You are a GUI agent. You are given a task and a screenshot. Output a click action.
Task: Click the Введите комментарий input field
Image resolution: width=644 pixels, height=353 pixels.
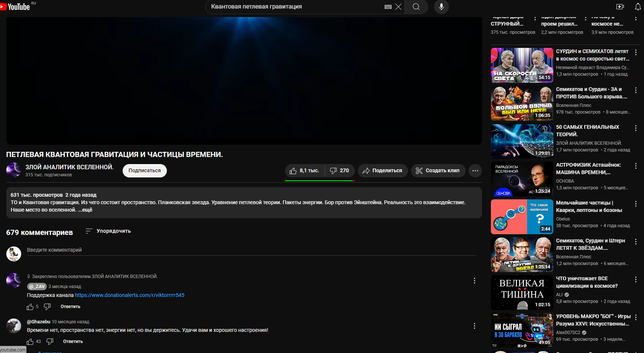tap(251, 250)
